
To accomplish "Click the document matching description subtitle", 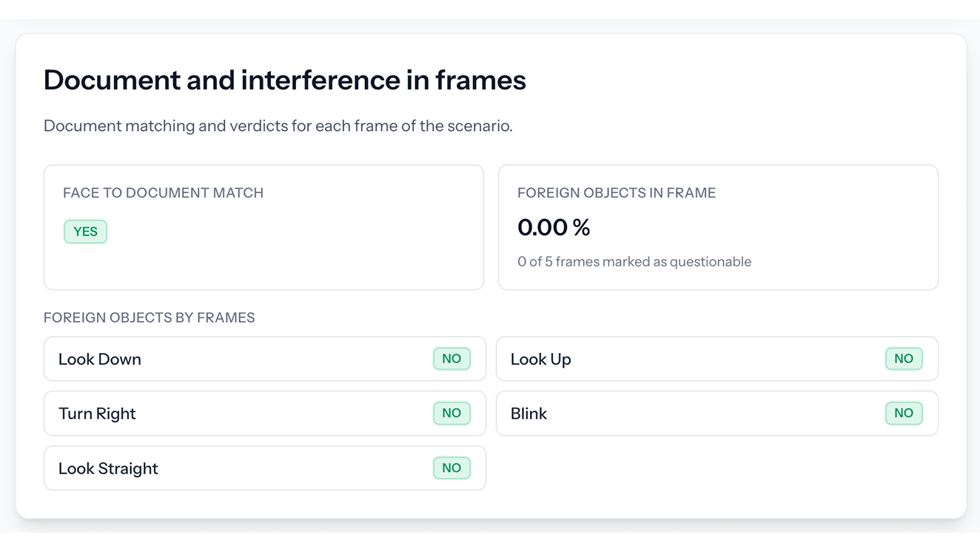I will [278, 126].
